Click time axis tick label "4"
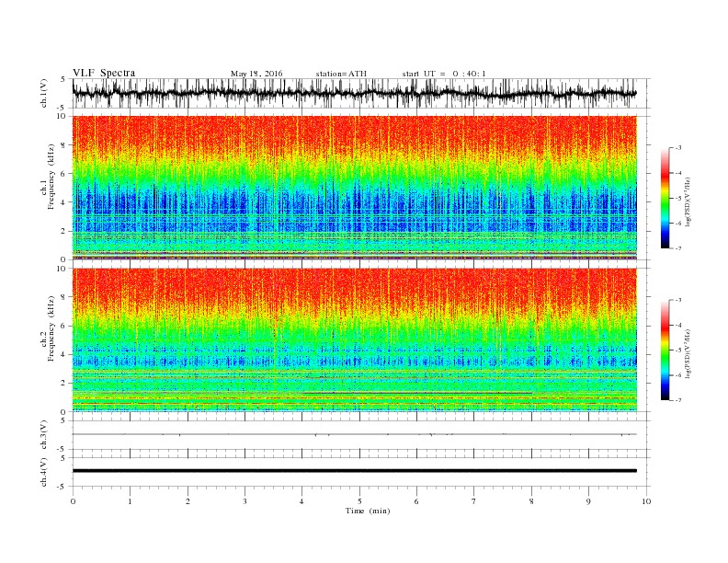The width and height of the screenshot is (728, 563). [301, 501]
